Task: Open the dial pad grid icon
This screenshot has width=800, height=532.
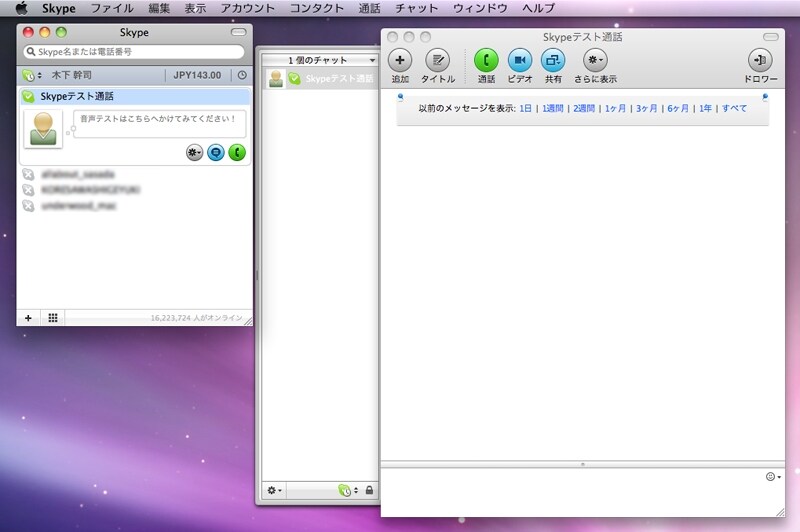Action: 53,318
